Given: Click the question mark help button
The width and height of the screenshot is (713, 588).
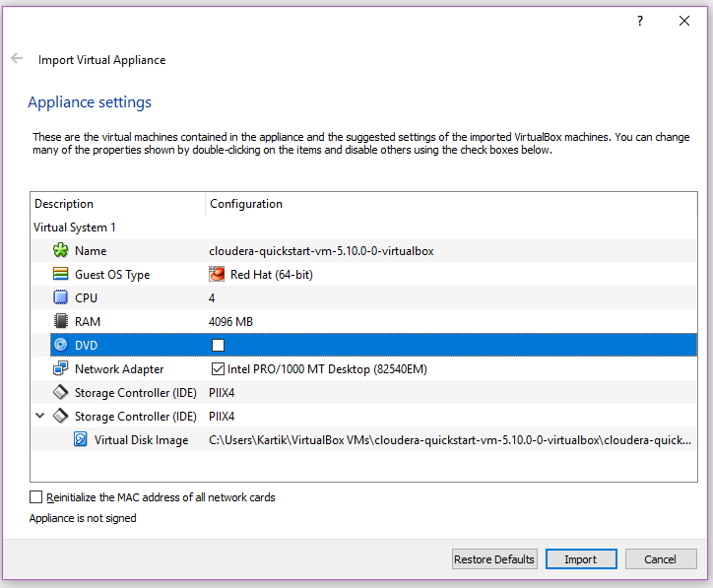Looking at the screenshot, I should click(640, 21).
